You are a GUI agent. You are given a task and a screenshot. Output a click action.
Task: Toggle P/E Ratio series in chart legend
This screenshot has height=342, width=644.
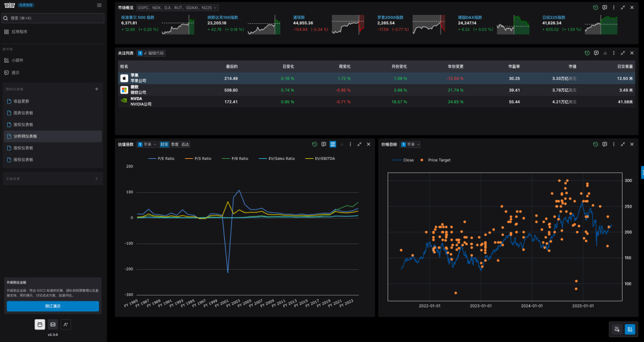pos(161,159)
